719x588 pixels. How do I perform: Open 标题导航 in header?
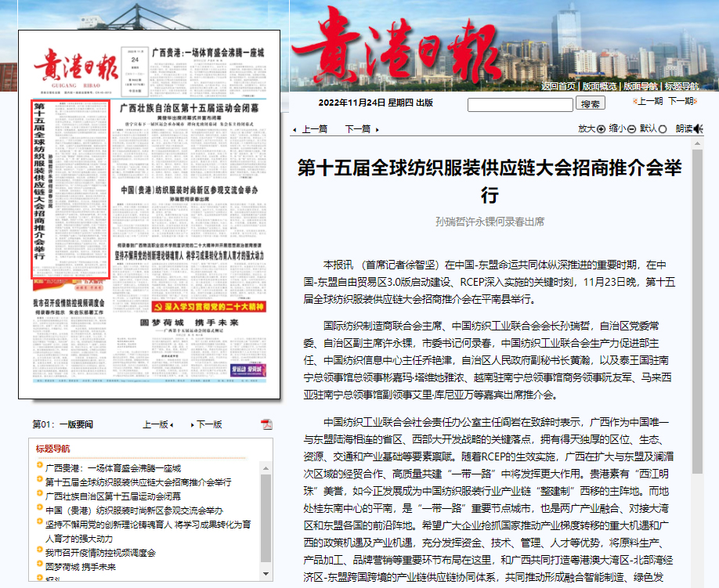tap(682, 86)
